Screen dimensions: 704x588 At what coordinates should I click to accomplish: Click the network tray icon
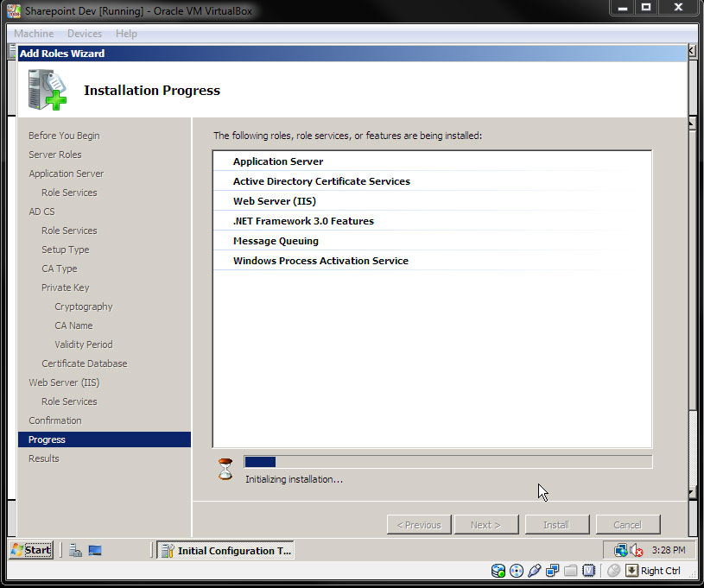tap(621, 550)
